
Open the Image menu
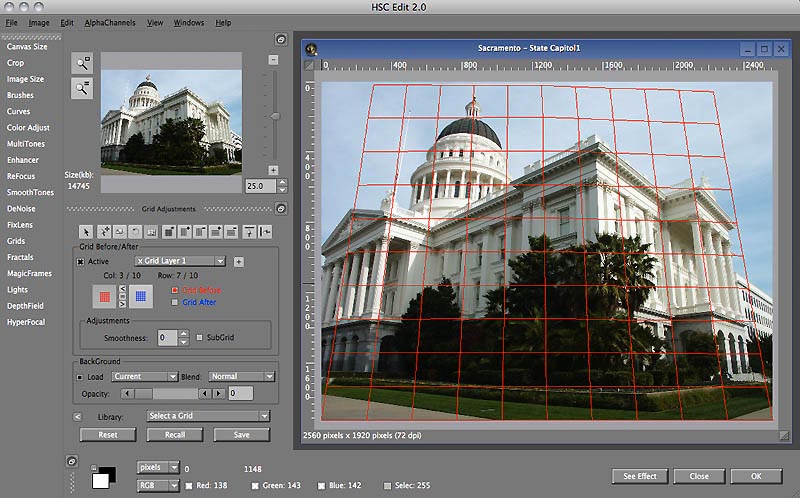[39, 23]
